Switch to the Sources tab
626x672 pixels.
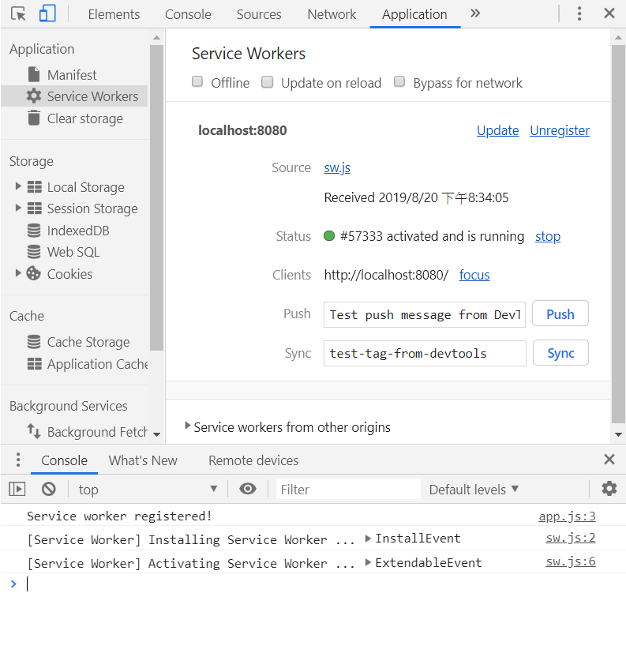pos(259,14)
